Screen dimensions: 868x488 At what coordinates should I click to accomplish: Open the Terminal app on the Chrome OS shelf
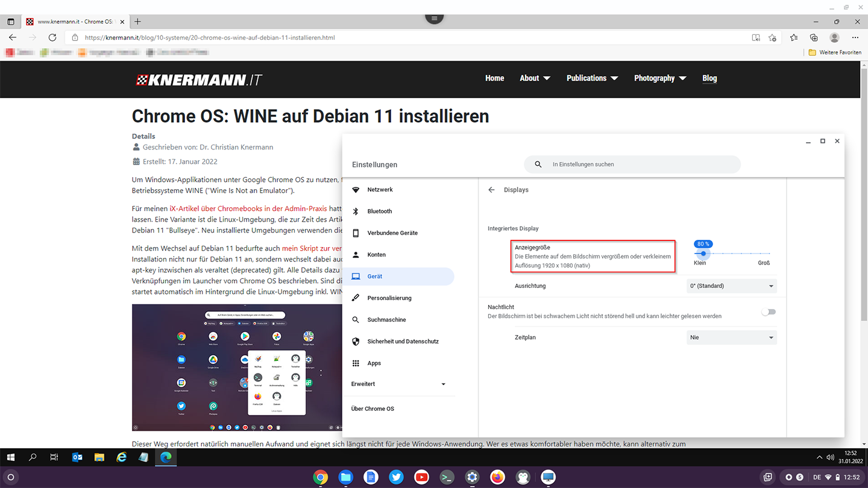(447, 477)
